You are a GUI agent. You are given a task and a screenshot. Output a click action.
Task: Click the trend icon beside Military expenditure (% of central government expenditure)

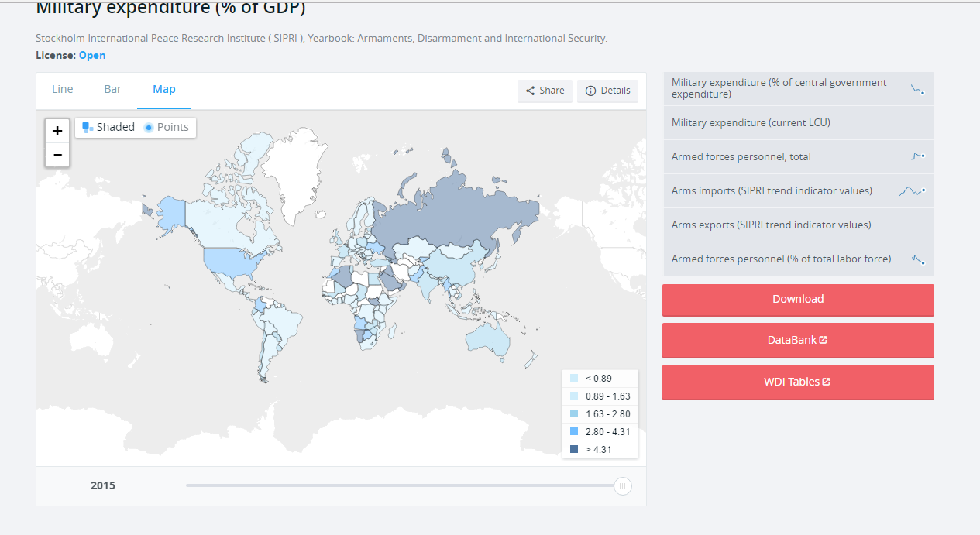click(918, 90)
